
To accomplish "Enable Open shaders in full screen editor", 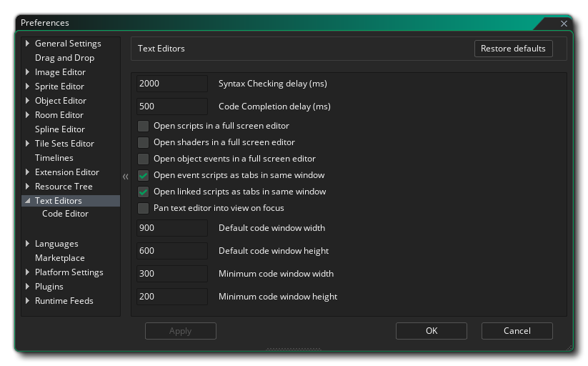I will click(144, 142).
